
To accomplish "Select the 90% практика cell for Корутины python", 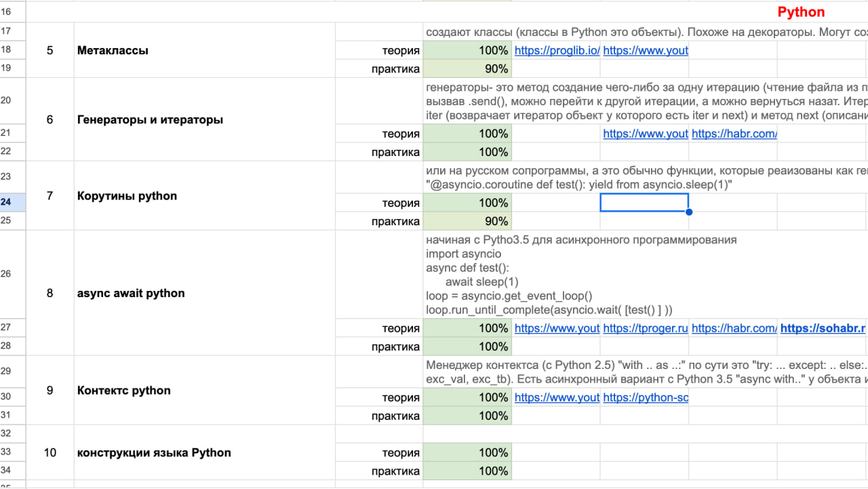I will click(467, 221).
